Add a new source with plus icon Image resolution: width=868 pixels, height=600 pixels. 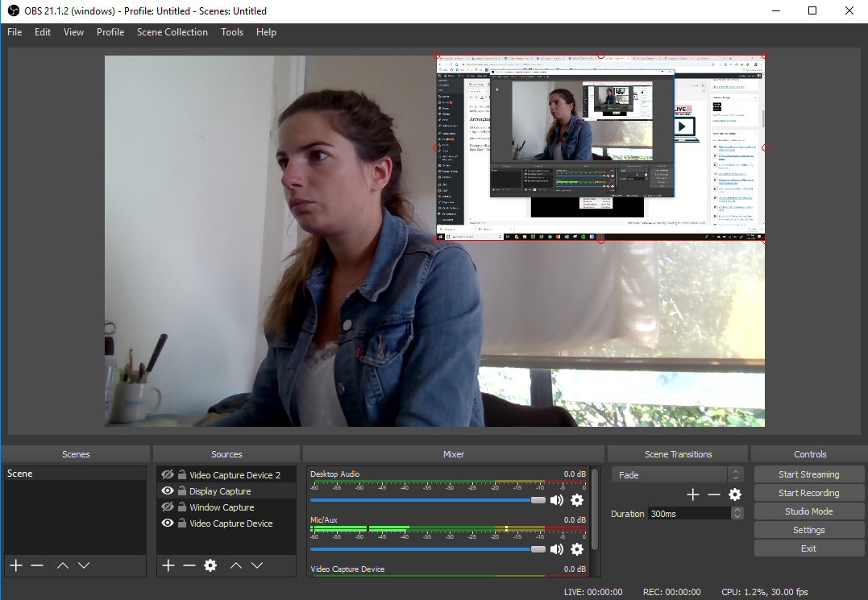coord(168,565)
